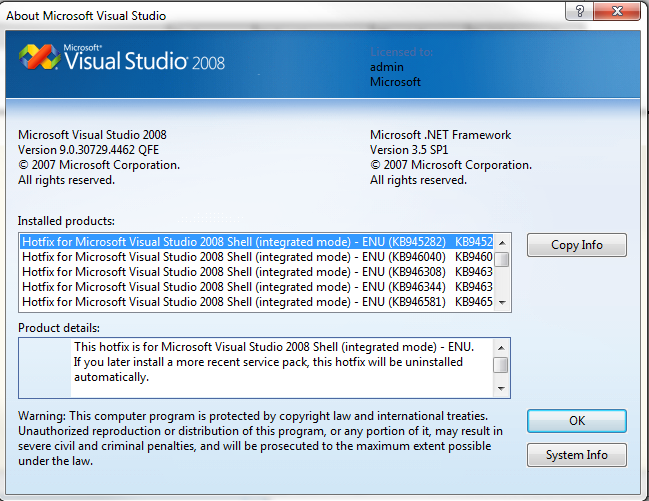Click up arrow of Product details scrollbar
649x501 pixels.
(x=501, y=348)
